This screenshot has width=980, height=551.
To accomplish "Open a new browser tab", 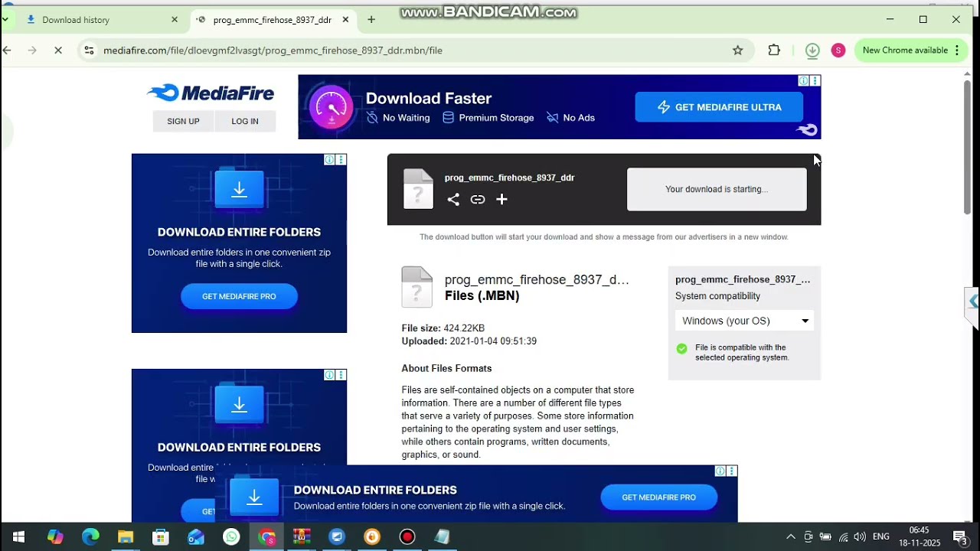I will [x=371, y=20].
